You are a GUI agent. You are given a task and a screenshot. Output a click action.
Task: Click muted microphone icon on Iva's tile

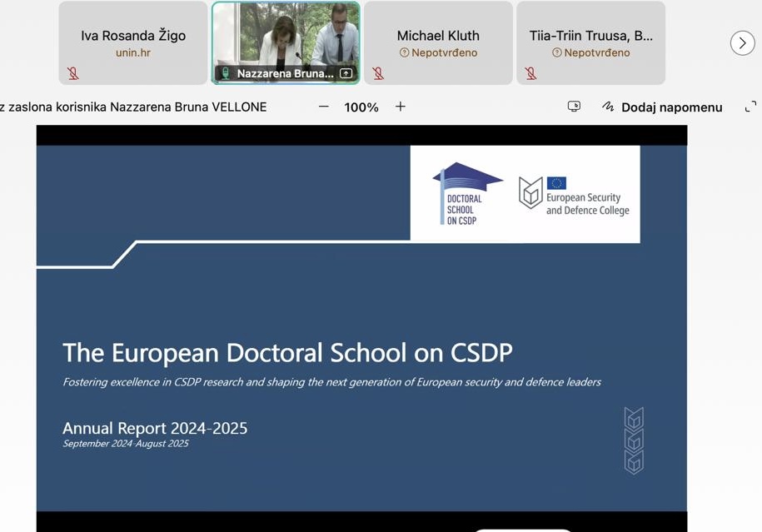(x=73, y=73)
